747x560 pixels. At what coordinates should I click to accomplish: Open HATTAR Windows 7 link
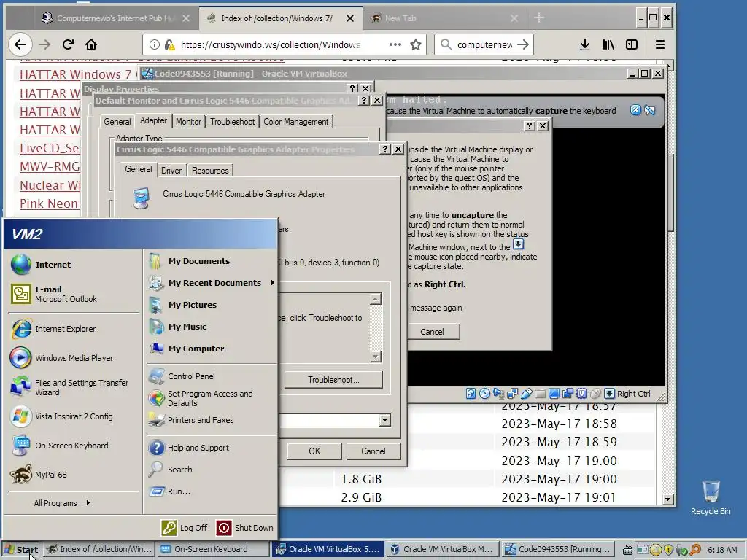pyautogui.click(x=76, y=75)
